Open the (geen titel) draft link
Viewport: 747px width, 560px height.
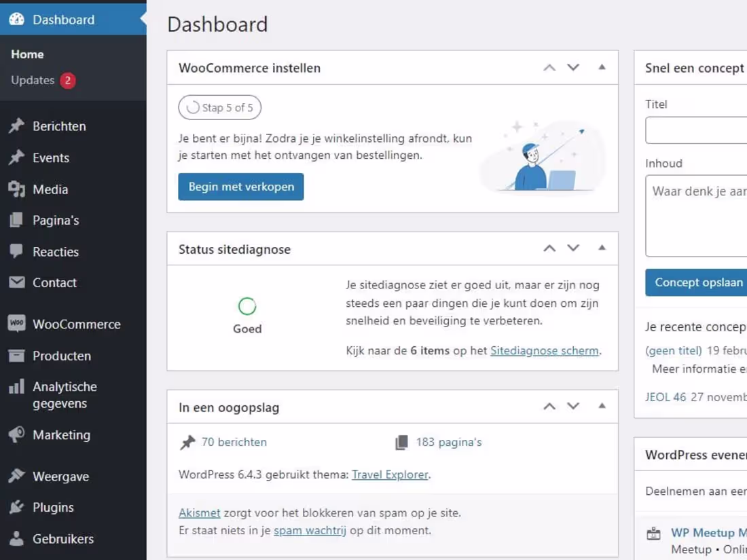click(x=674, y=351)
